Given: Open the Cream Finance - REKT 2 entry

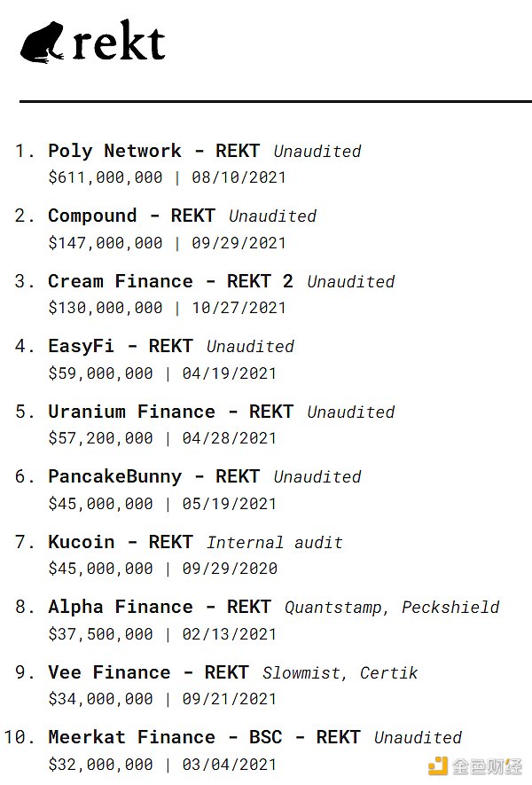Looking at the screenshot, I should (170, 281).
